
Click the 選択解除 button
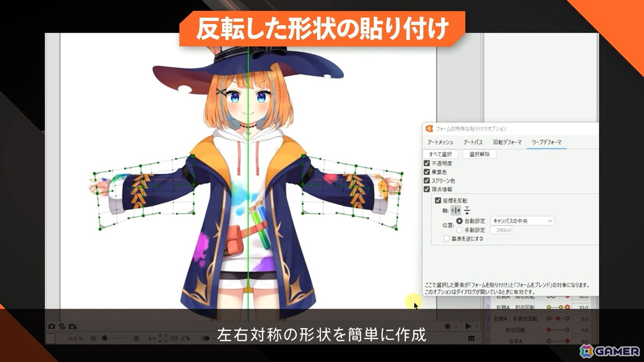[x=479, y=154]
